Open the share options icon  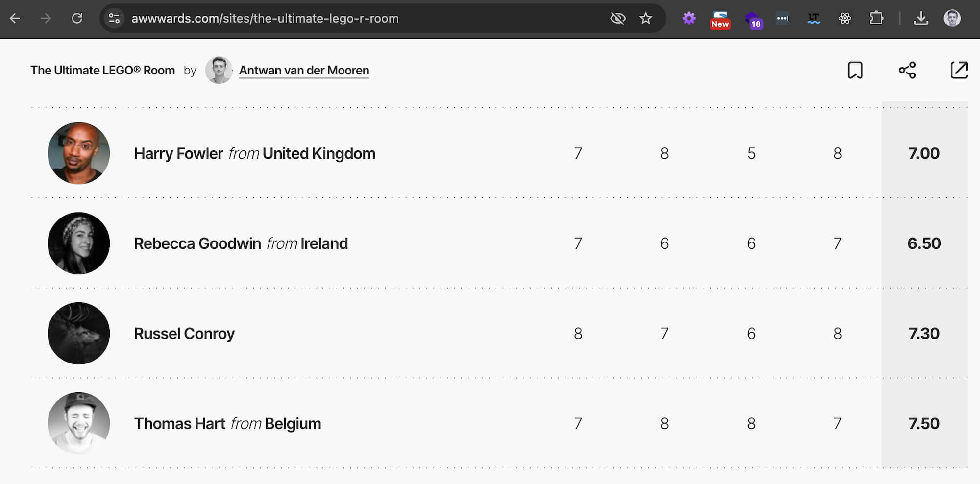pos(907,70)
